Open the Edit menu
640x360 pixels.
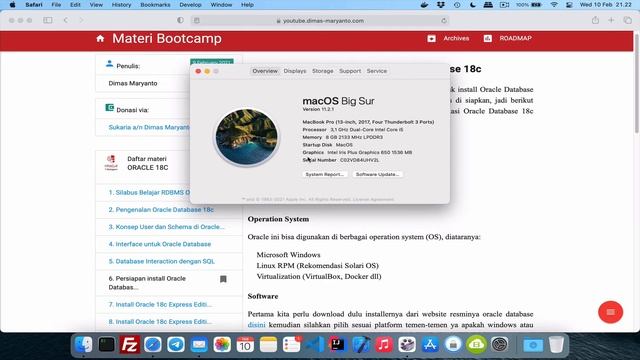click(75, 5)
